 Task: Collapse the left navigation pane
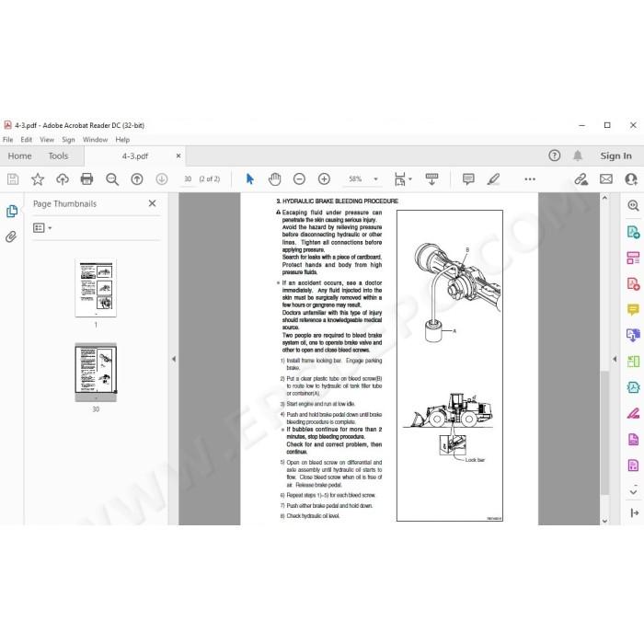coord(174,359)
